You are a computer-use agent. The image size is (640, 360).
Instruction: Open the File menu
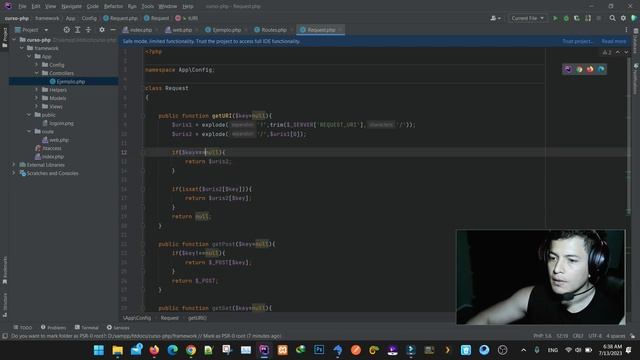coord(22,7)
